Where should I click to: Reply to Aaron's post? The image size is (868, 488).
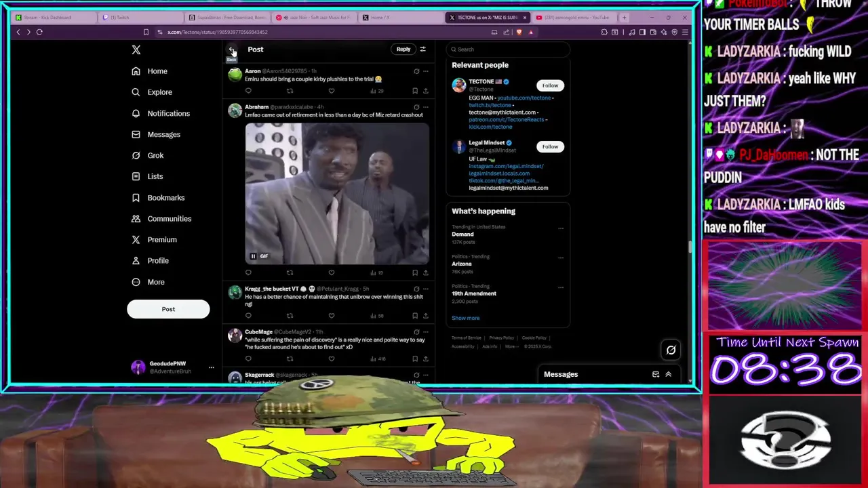click(x=248, y=91)
